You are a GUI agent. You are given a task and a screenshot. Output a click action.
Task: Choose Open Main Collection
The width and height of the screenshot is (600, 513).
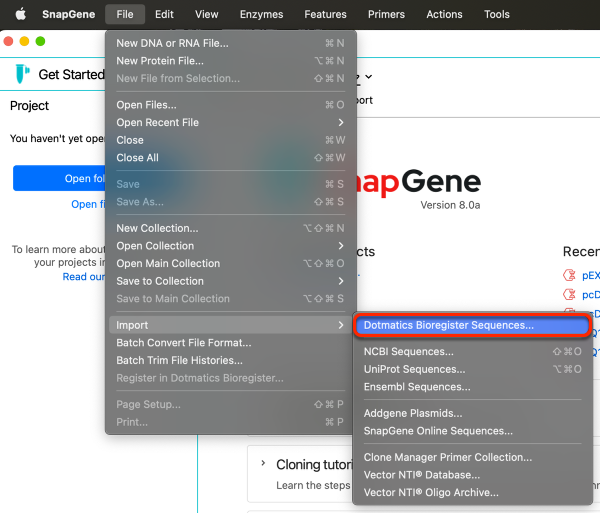pos(230,263)
